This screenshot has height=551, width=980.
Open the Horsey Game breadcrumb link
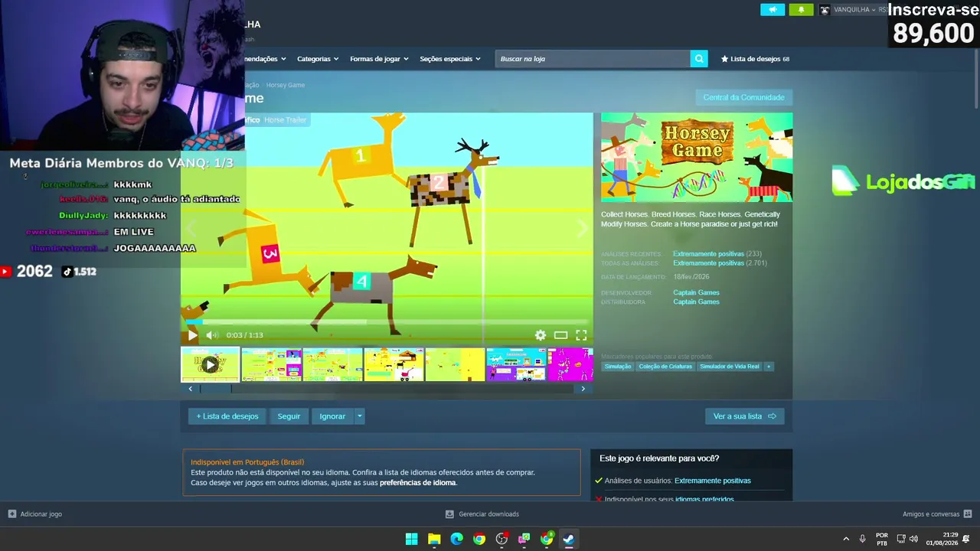(x=285, y=85)
